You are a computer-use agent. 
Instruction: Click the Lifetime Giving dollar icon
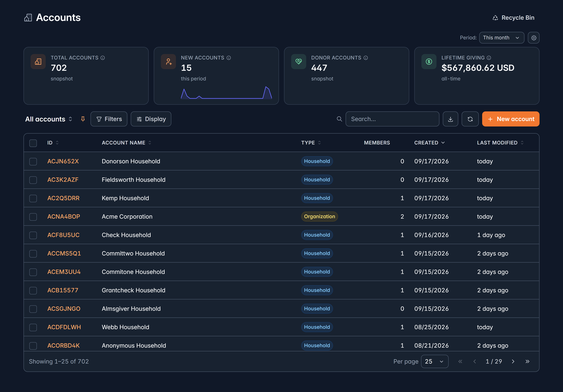coord(429,62)
